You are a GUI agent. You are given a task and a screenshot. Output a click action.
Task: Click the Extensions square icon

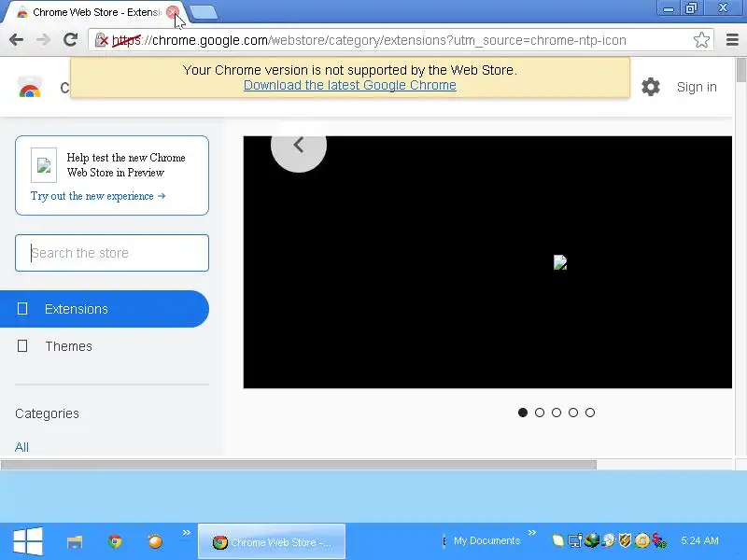coord(22,309)
